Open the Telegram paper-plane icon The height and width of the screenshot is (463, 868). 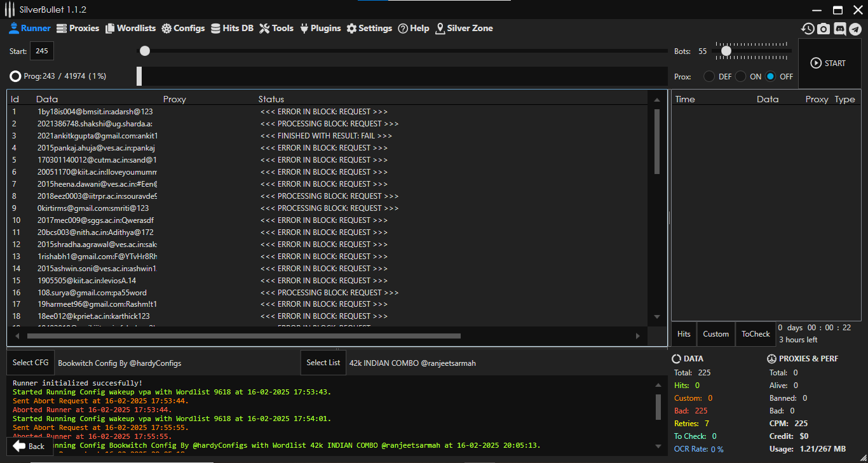click(855, 29)
